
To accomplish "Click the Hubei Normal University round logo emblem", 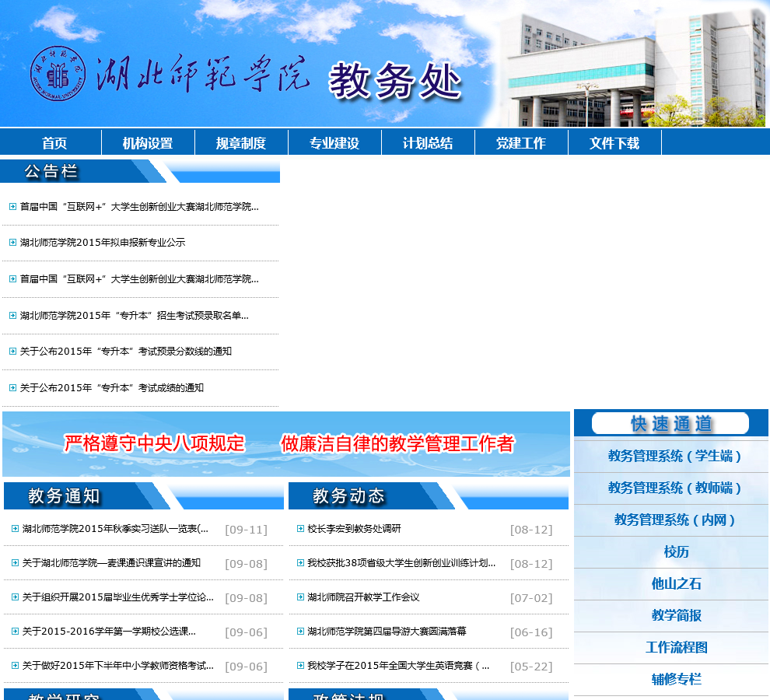I will click(58, 74).
